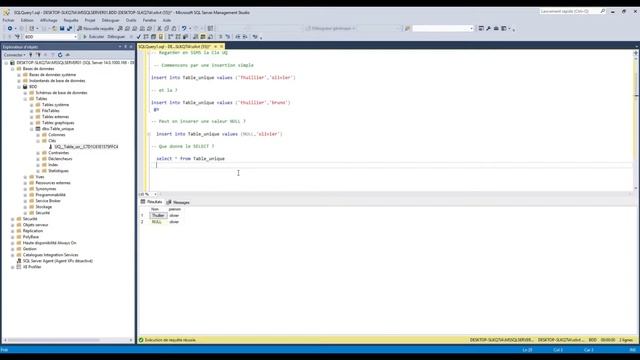
Task: Select the XE Profiler node
Action: [32, 267]
